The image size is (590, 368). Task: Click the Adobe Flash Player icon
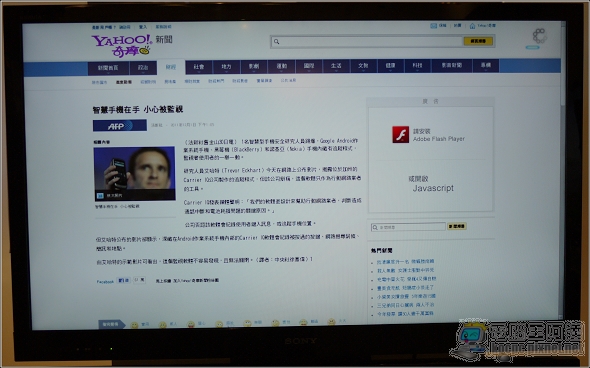pyautogui.click(x=401, y=135)
